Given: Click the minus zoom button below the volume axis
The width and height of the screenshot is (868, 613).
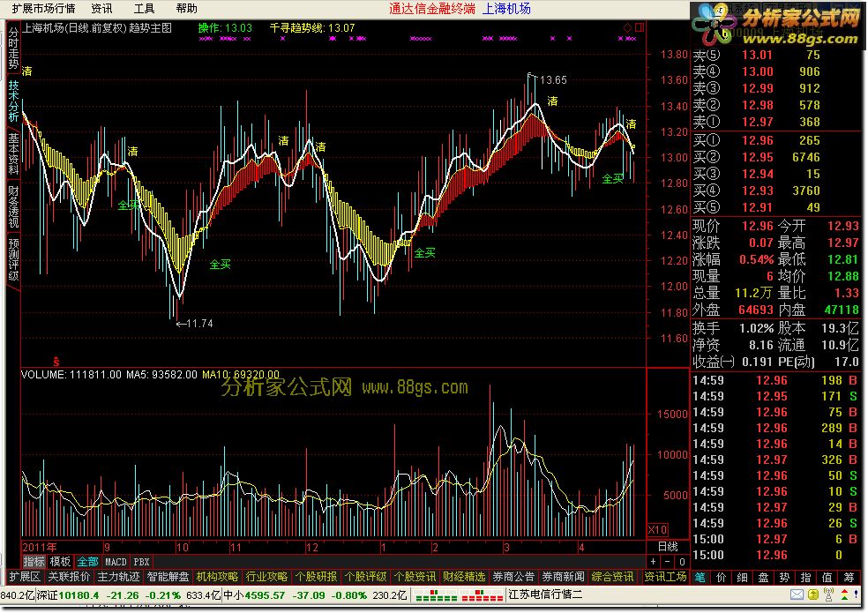Looking at the screenshot, I should coord(668,562).
